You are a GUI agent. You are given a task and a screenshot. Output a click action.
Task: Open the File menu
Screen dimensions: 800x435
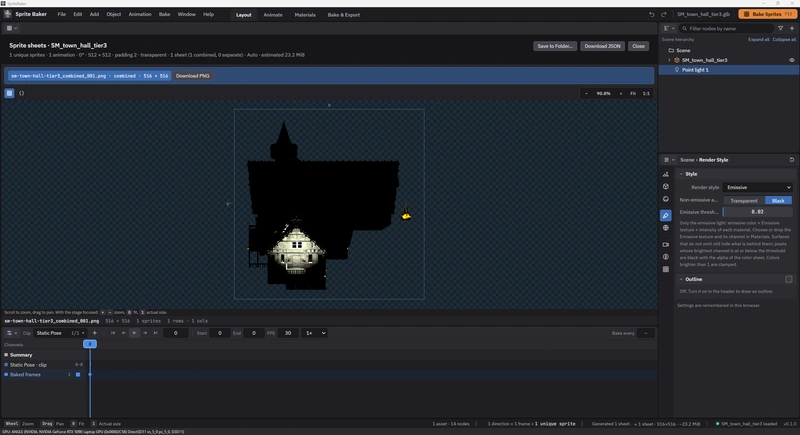coord(62,14)
